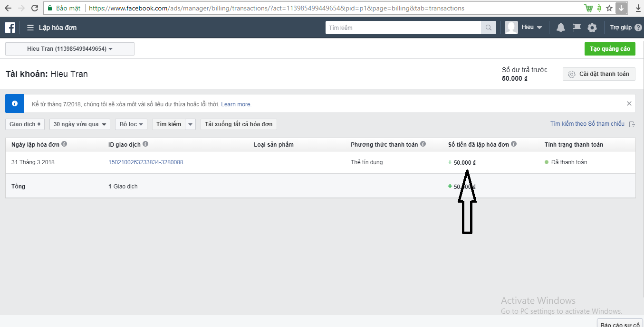Click the browser address bar URL

277,8
